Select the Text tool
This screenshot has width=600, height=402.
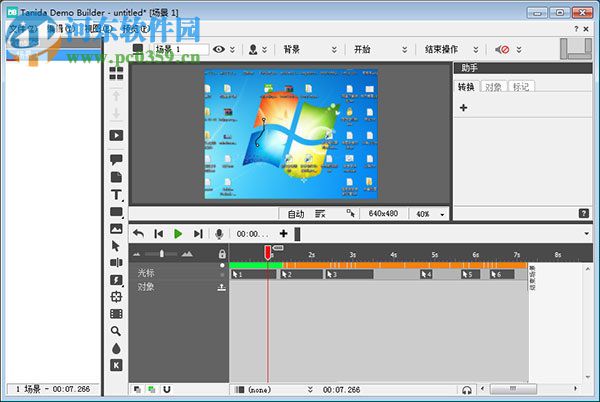[116, 195]
